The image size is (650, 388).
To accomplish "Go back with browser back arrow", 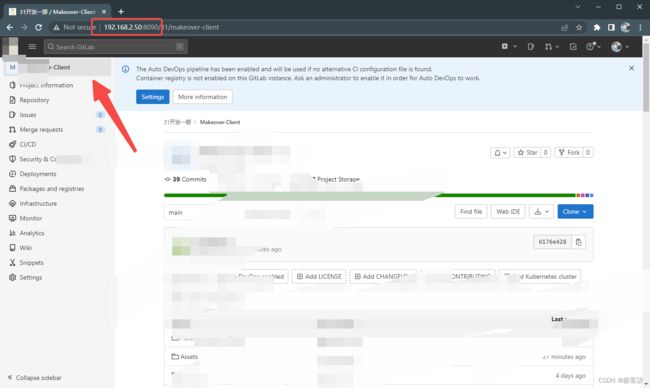I will tap(10, 27).
